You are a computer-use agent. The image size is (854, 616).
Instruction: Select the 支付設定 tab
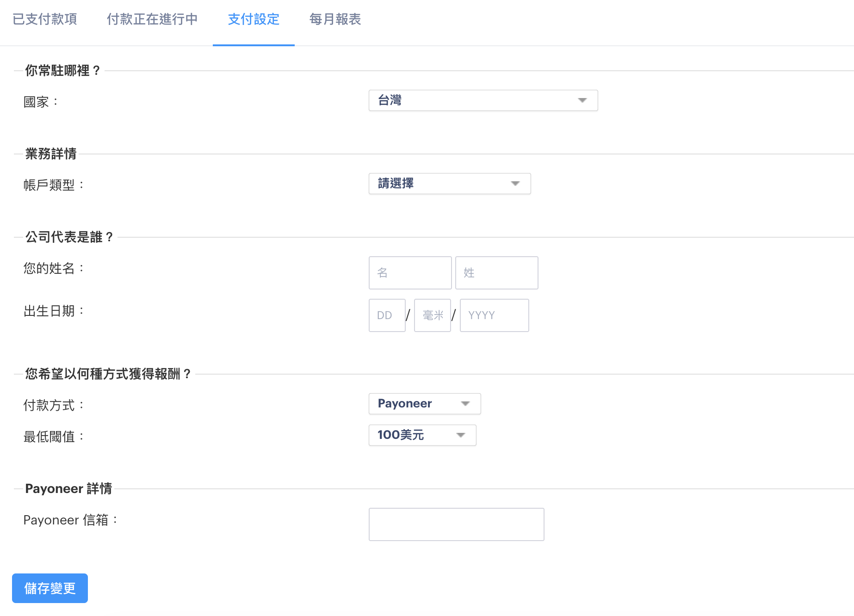click(x=254, y=19)
